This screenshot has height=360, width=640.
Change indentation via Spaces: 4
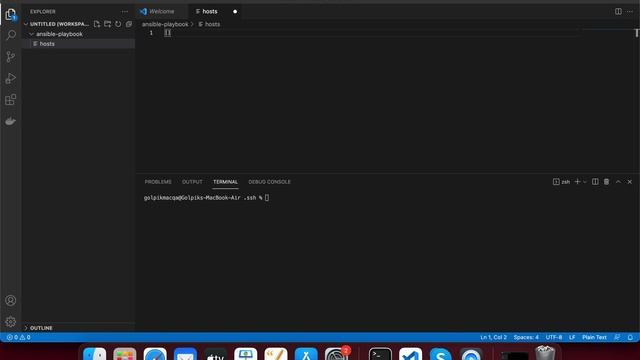[526, 337]
